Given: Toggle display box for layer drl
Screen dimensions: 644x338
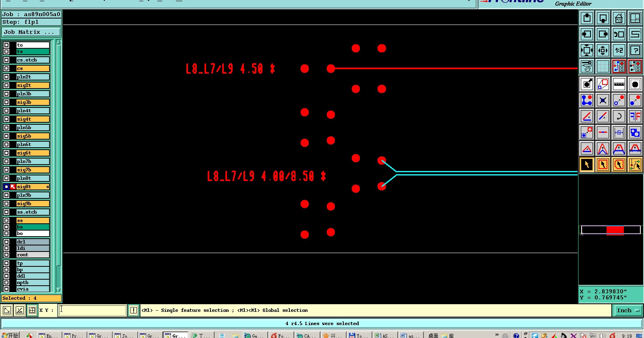Looking at the screenshot, I should click(6, 242).
